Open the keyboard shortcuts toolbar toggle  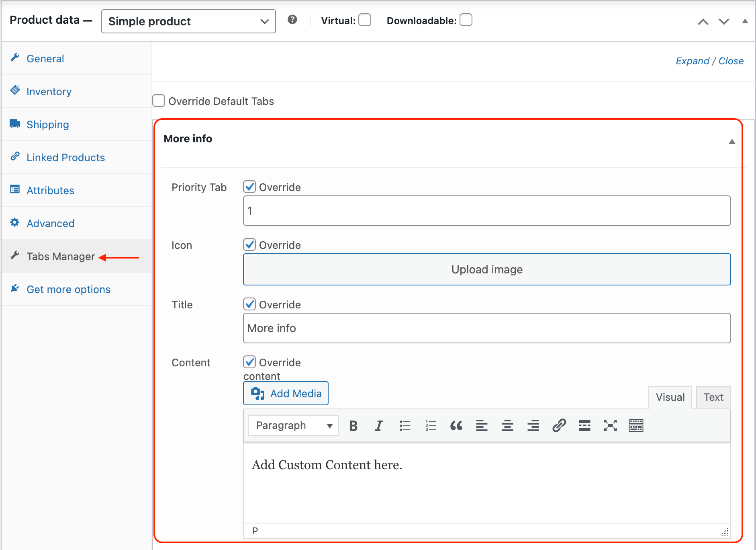tap(636, 425)
